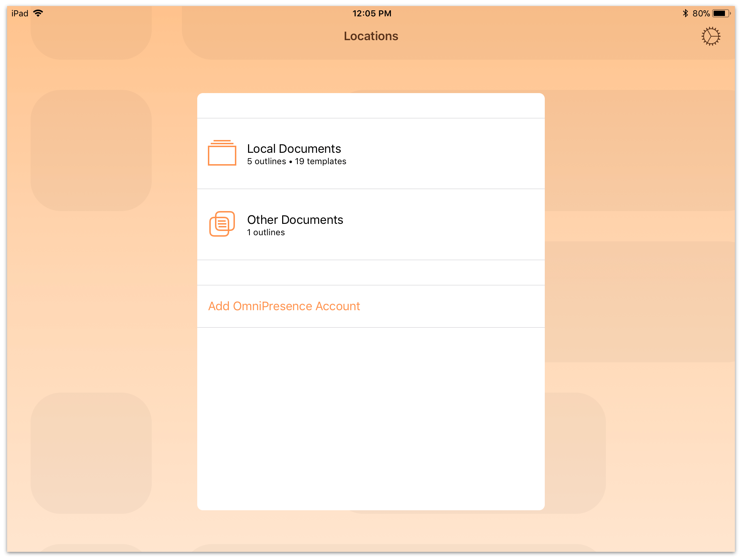Select the '5 outlines • 19 templates' subtitle
The height and width of the screenshot is (560, 742).
pyautogui.click(x=297, y=161)
